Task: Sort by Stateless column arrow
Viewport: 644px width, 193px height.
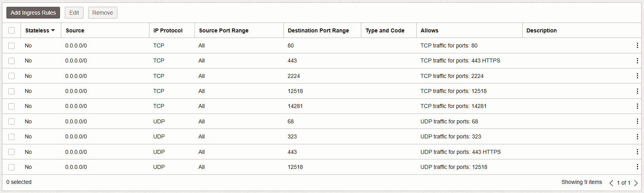Action: (x=53, y=30)
